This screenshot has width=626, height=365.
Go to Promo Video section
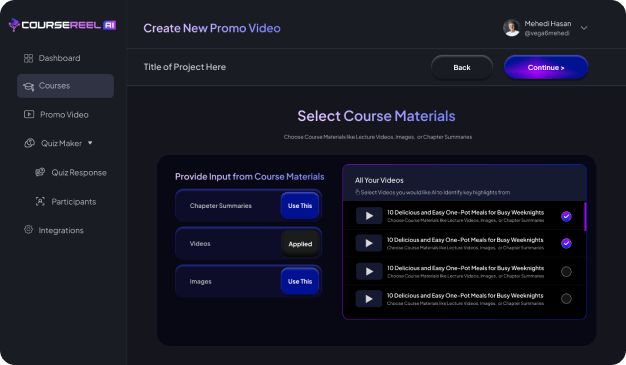pos(65,115)
